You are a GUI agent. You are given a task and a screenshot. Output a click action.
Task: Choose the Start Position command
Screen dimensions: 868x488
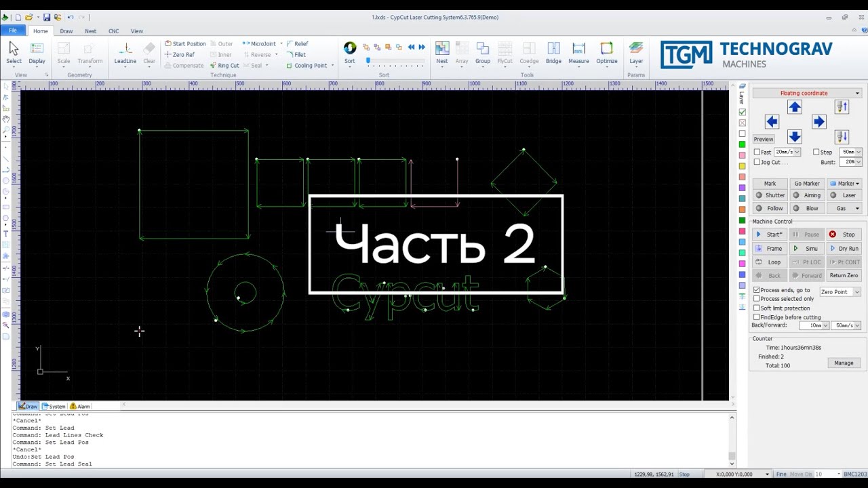click(185, 44)
